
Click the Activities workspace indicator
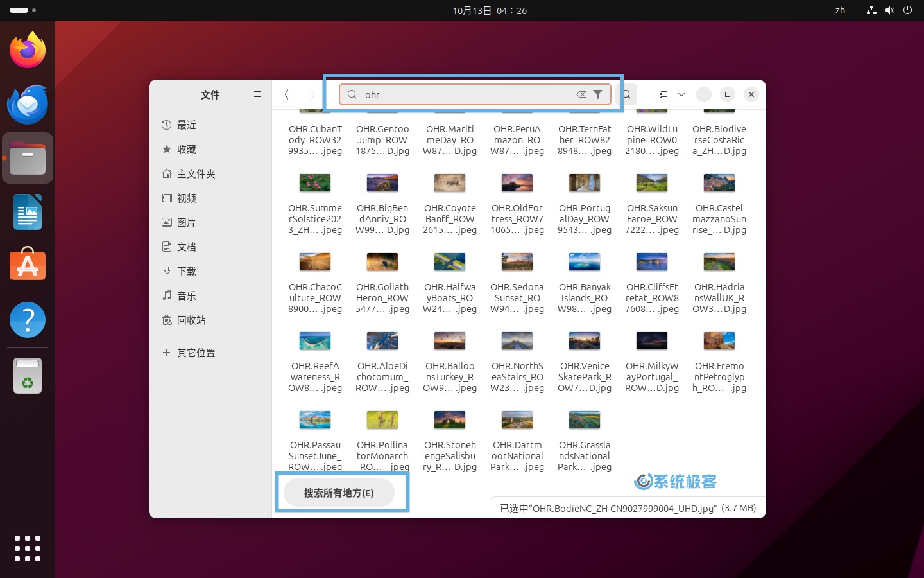22,10
